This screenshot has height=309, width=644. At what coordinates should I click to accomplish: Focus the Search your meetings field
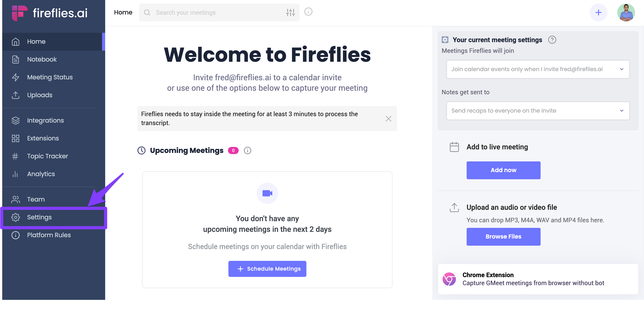point(215,12)
